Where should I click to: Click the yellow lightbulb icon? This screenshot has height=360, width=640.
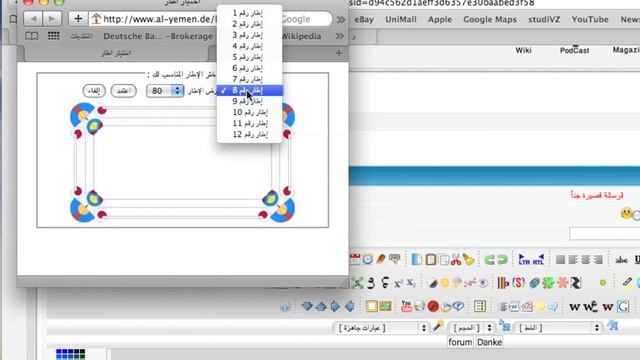[541, 307]
